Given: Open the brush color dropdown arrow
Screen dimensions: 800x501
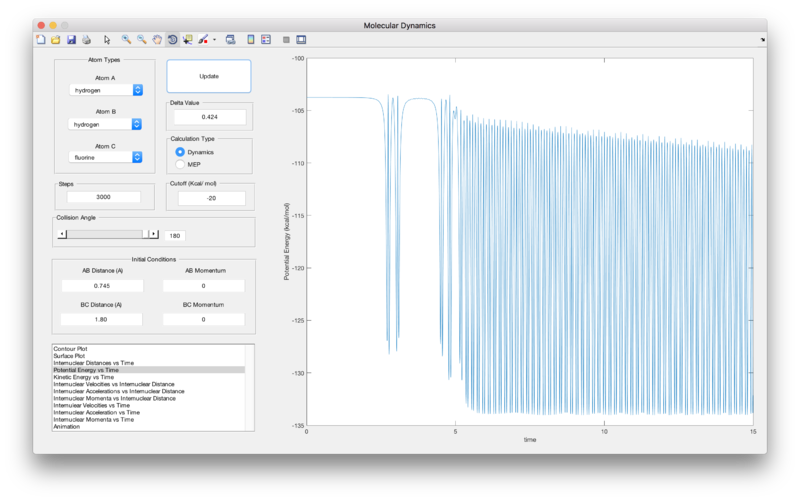Looking at the screenshot, I should tap(214, 40).
